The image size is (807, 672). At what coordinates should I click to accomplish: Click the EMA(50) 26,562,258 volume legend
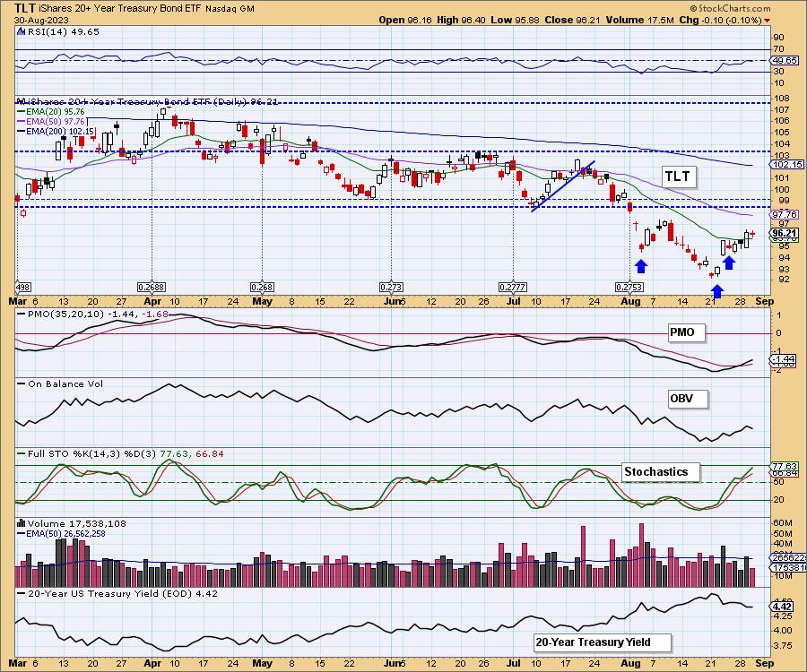(x=61, y=534)
